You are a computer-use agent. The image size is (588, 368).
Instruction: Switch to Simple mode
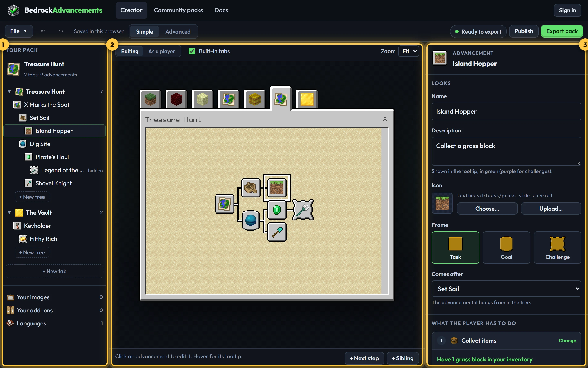click(x=144, y=32)
